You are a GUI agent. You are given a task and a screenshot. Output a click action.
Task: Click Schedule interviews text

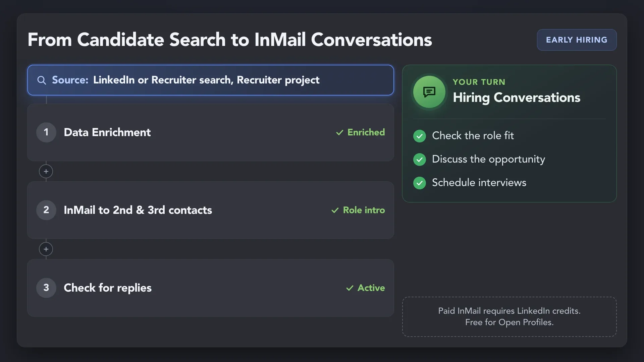(x=479, y=183)
